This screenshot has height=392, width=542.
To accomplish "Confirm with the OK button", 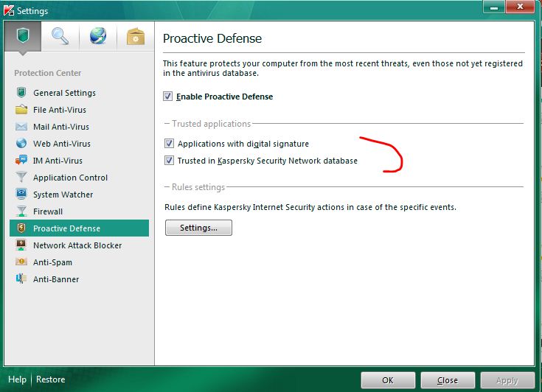I will pyautogui.click(x=388, y=380).
